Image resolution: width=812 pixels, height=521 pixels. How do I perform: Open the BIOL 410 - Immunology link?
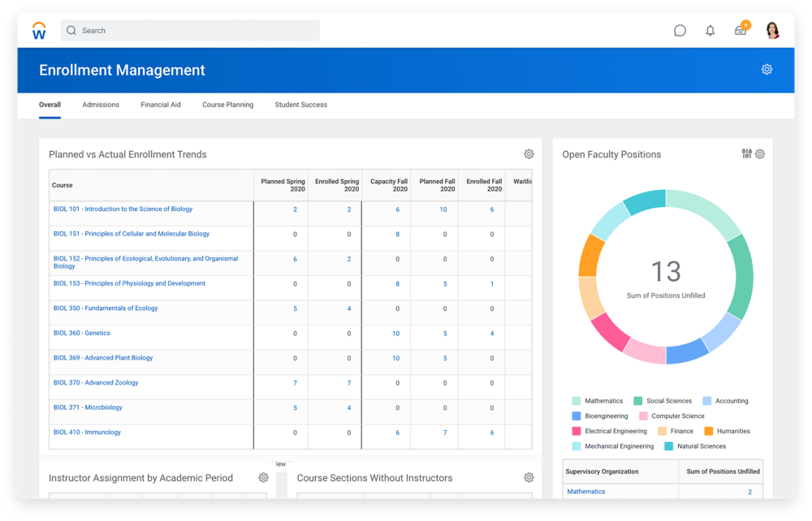point(87,433)
